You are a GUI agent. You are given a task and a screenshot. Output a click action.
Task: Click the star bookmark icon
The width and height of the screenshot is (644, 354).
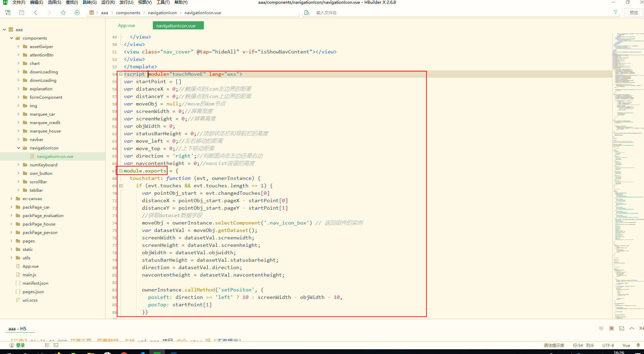point(63,13)
